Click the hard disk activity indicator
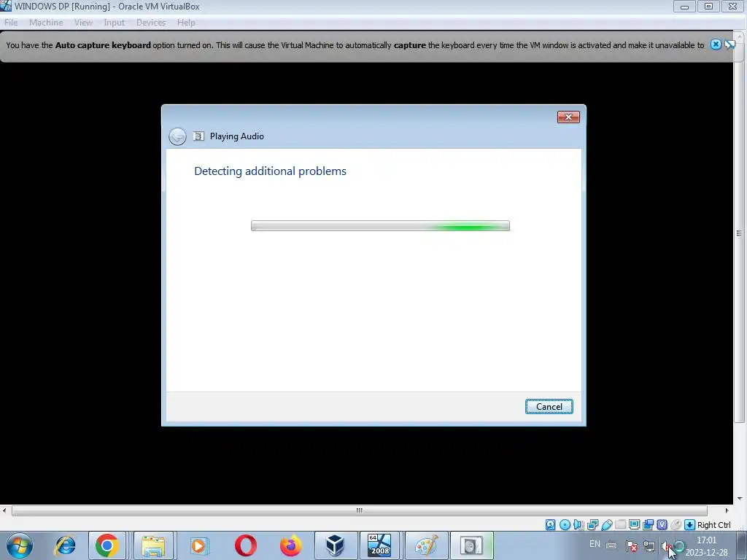Image resolution: width=747 pixels, height=560 pixels. click(x=550, y=525)
